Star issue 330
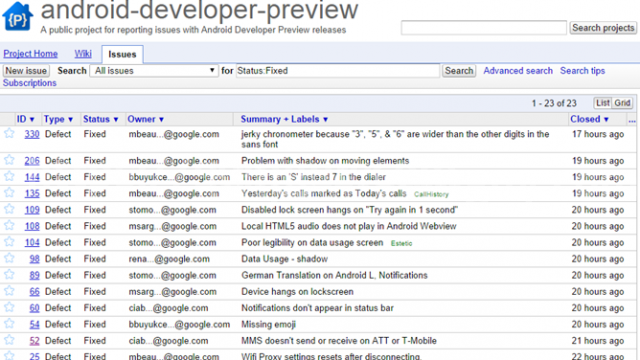 point(9,133)
